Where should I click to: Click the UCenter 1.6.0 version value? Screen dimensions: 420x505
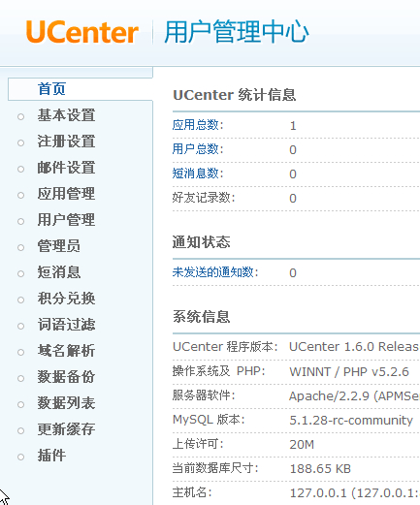tap(354, 347)
